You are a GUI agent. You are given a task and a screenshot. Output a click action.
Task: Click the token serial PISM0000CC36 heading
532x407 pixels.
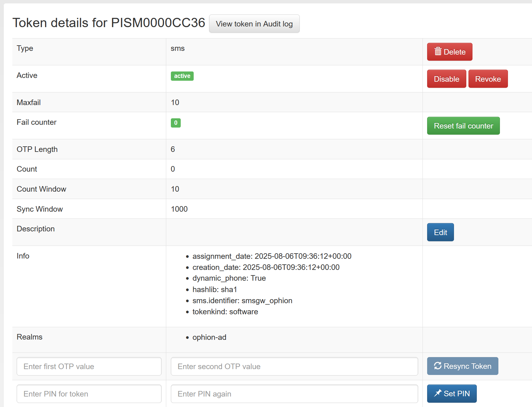tap(158, 23)
